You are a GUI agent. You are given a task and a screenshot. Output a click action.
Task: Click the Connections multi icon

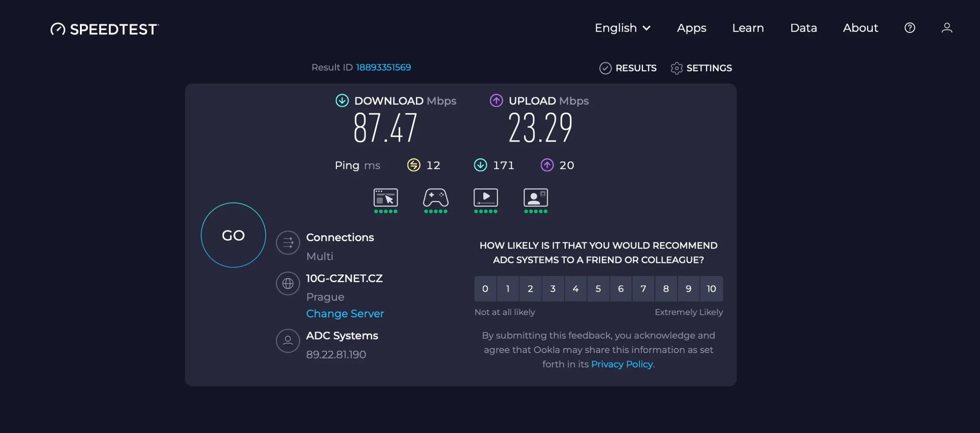click(288, 242)
